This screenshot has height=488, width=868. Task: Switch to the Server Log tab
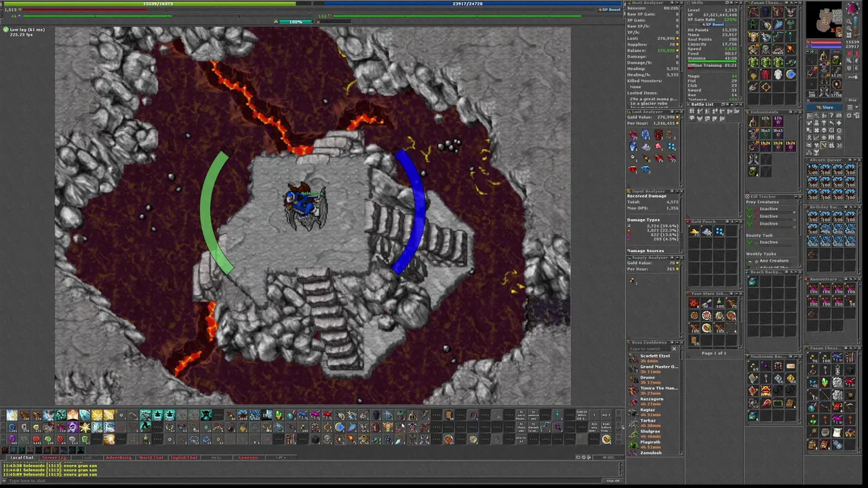click(54, 457)
